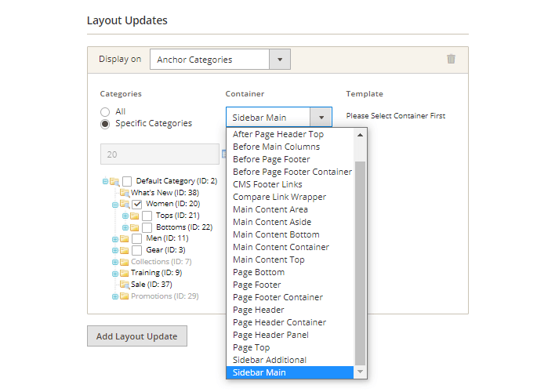Collapse the Women category tree node
This screenshot has width=537, height=392.
114,204
